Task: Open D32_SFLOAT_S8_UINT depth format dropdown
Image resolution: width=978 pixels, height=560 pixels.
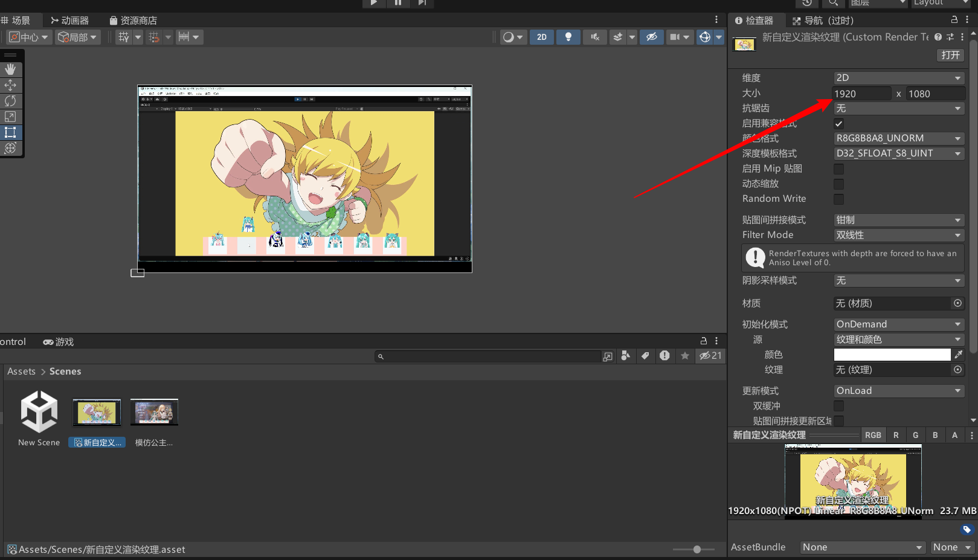Action: pos(899,153)
